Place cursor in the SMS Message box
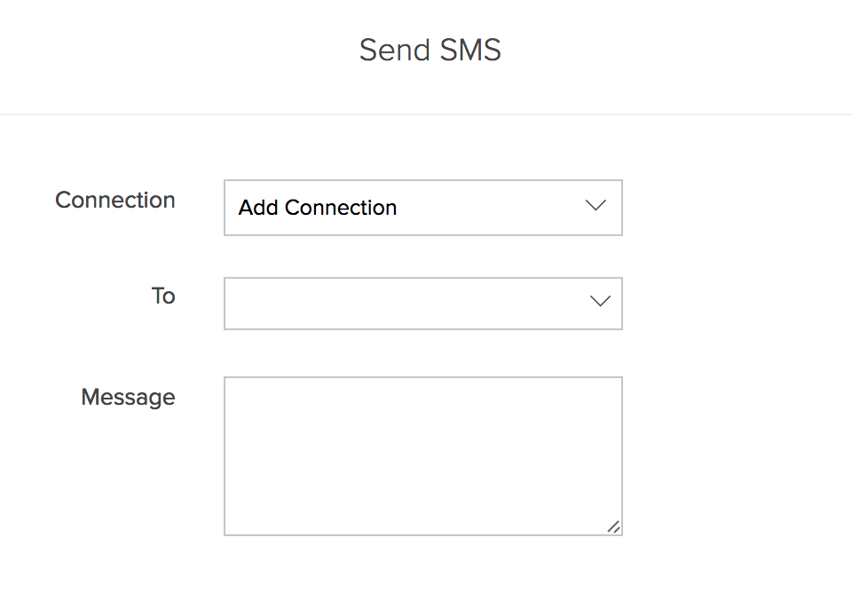Viewport: 852px width, 616px height. pos(422,455)
